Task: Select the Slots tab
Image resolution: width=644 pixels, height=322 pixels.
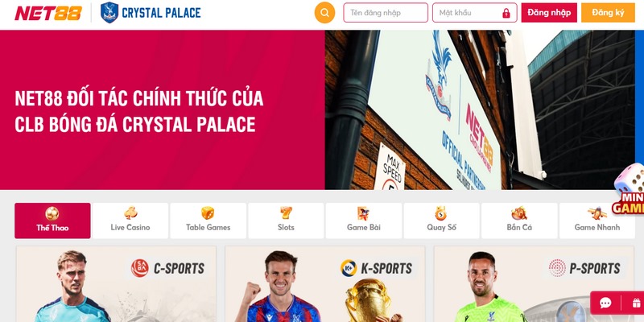Action: 286,221
